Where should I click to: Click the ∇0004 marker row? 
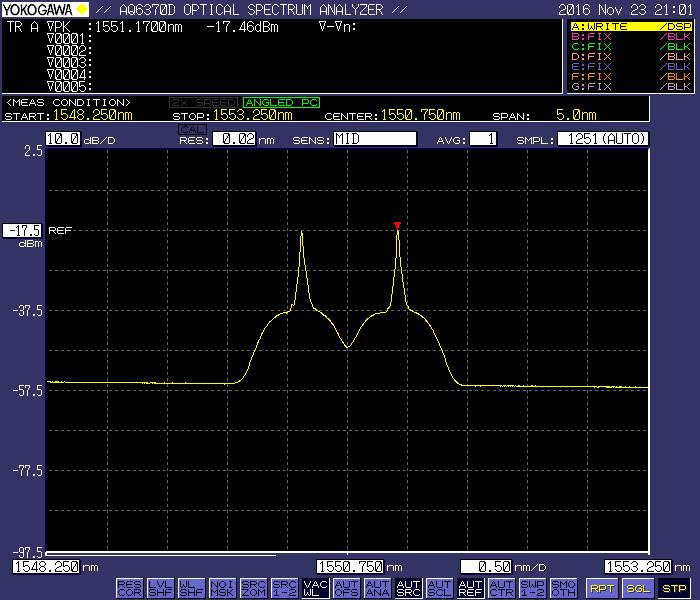point(69,75)
